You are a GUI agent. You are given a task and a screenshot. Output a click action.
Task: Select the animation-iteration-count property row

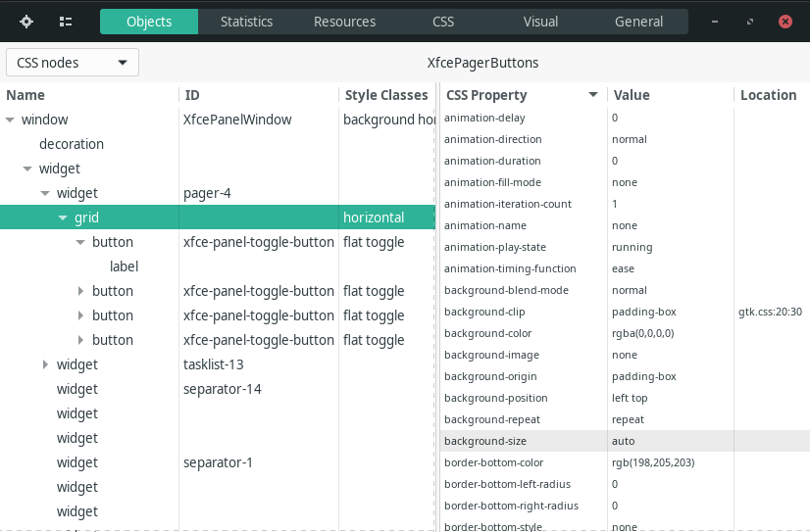pos(625,204)
